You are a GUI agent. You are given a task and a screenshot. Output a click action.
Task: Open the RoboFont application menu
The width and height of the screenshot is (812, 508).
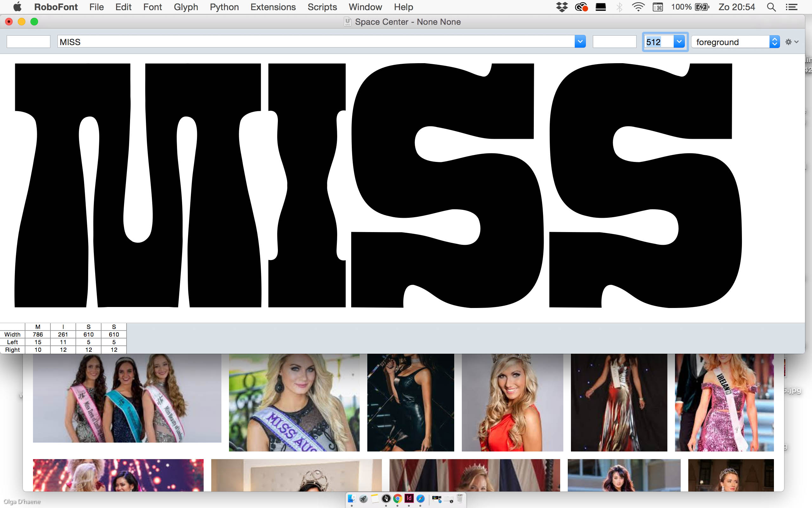coord(56,7)
